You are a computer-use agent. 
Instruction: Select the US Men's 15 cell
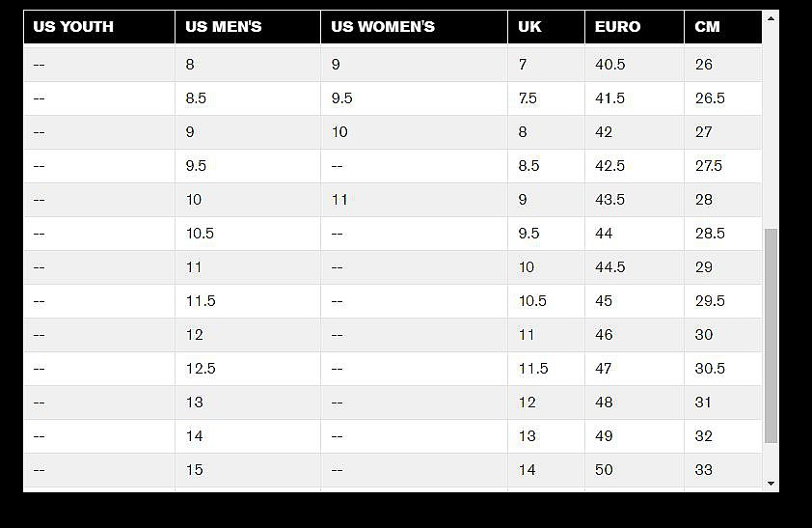[x=195, y=470]
